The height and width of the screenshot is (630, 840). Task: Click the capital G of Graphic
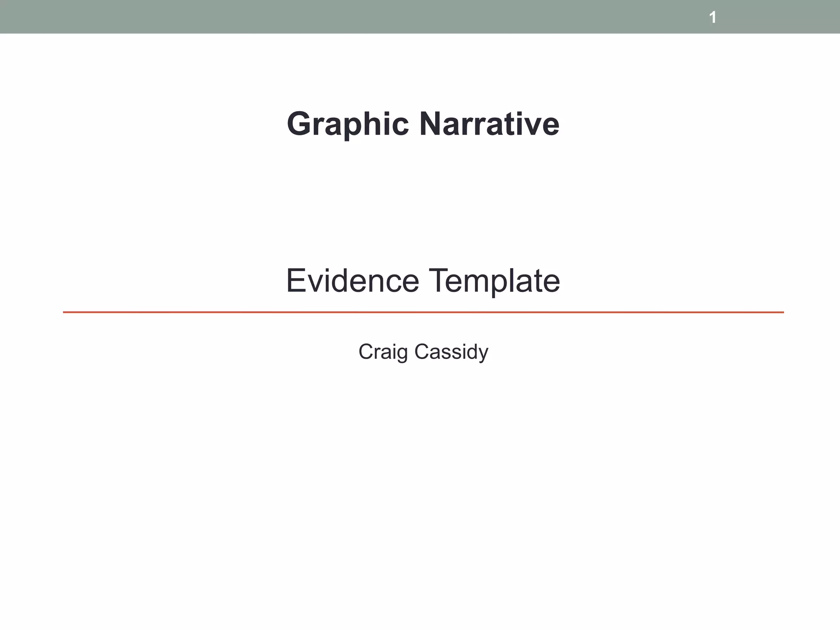point(298,124)
